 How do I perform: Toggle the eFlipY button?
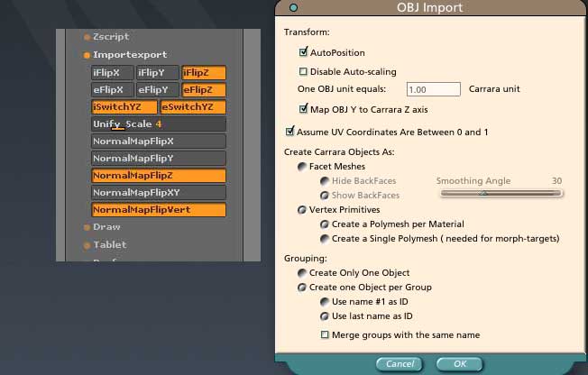[157, 90]
